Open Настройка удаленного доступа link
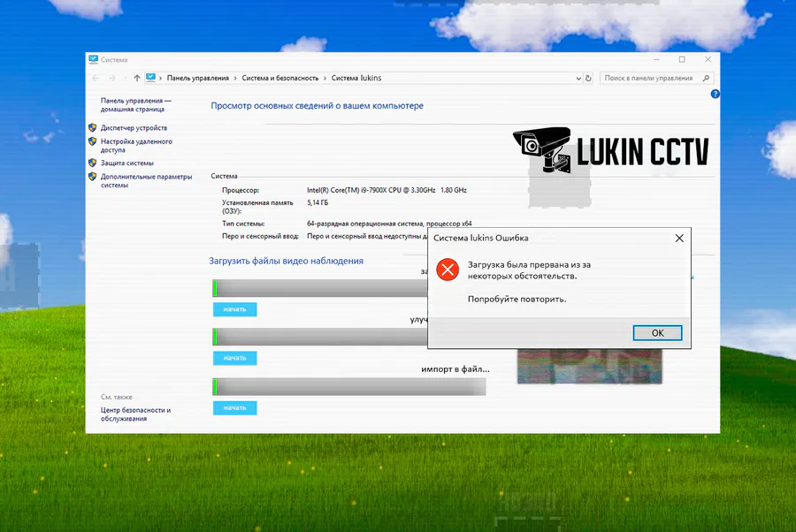This screenshot has width=796, height=532. click(136, 146)
